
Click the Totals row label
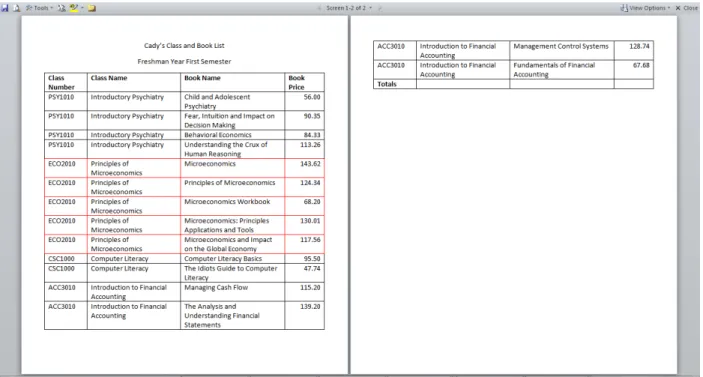tap(387, 84)
